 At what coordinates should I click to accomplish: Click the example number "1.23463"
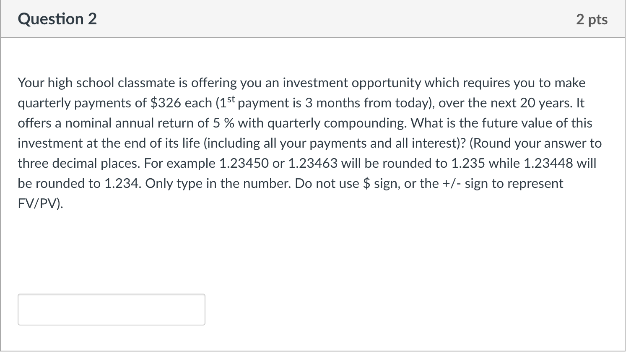click(x=313, y=164)
